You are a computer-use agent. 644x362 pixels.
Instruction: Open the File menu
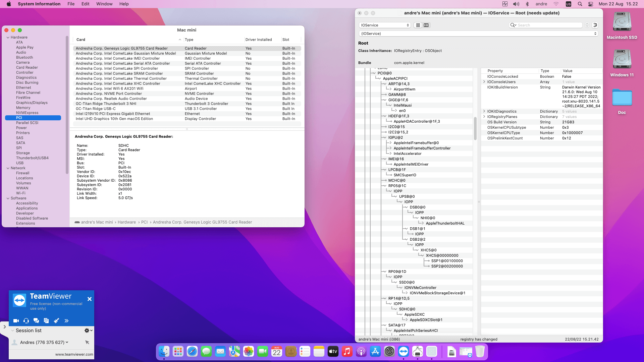coord(71,4)
